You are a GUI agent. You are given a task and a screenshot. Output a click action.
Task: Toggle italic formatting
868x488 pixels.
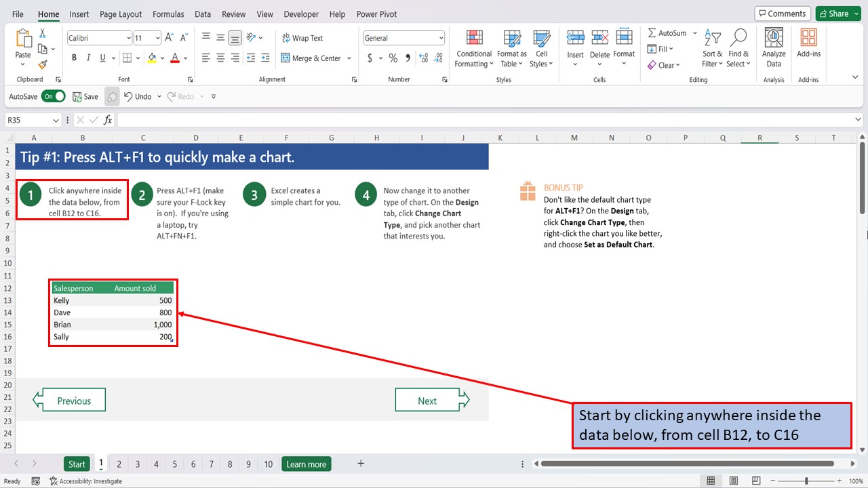tap(89, 58)
